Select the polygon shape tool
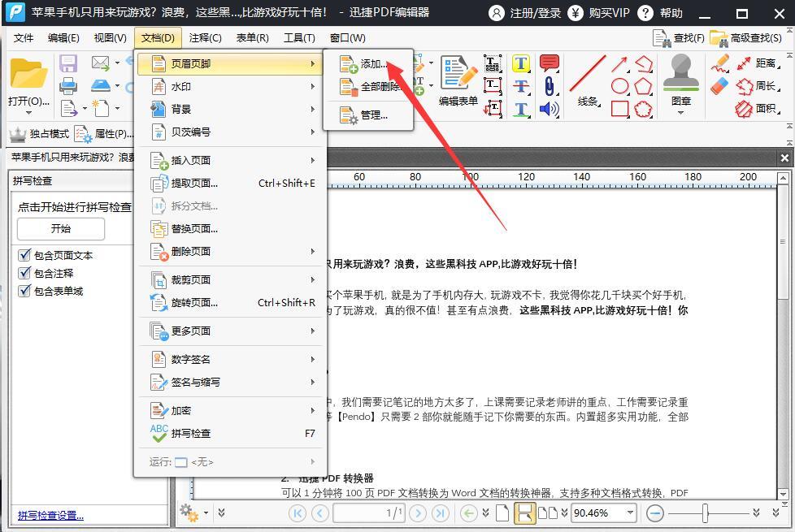This screenshot has width=795, height=532. (x=644, y=85)
